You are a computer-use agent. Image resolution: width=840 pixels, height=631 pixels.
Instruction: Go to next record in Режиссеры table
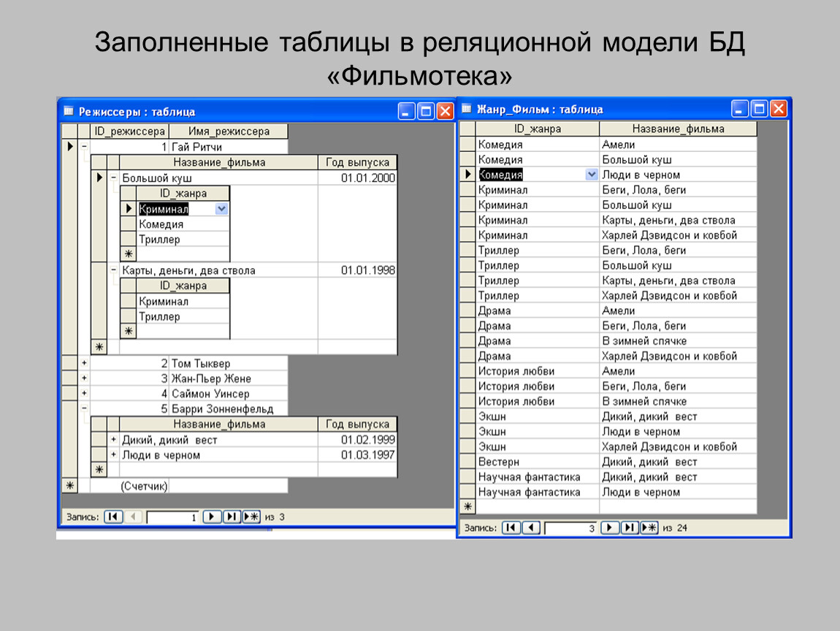pyautogui.click(x=212, y=516)
